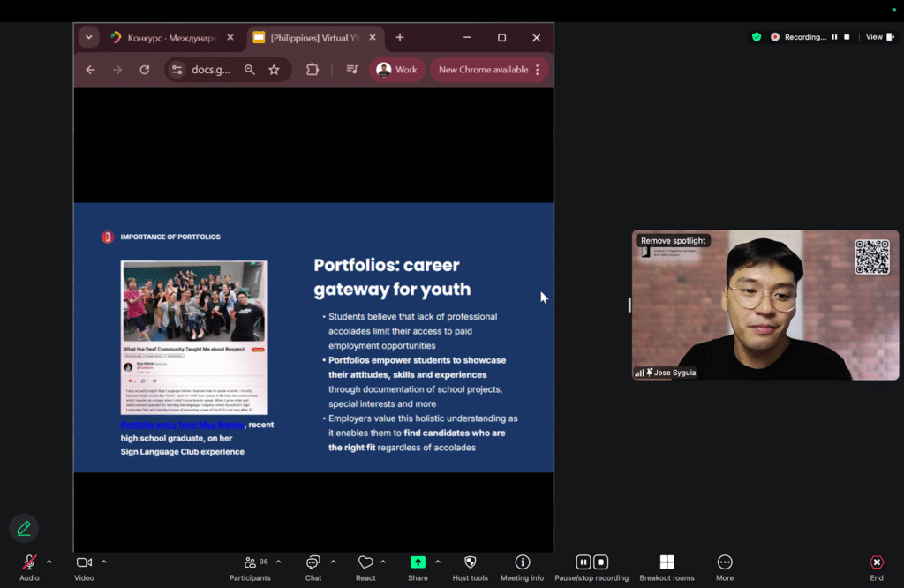Click the green Share screen button
The image size is (904, 588).
pyautogui.click(x=418, y=563)
